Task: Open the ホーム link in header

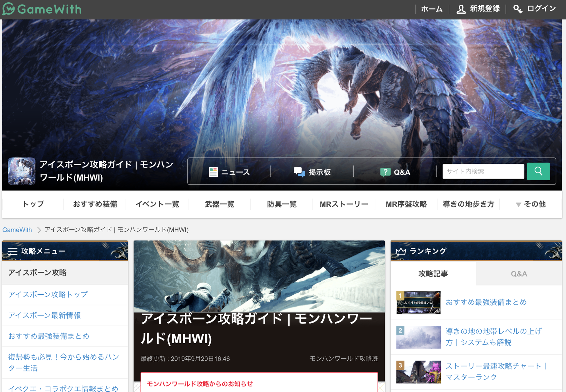Action: 432,9
